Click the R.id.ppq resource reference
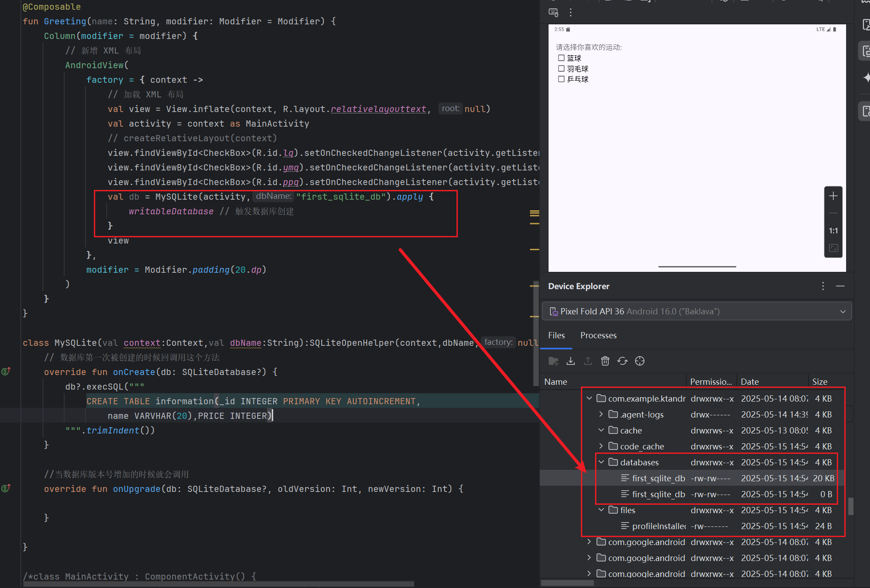The image size is (870, 588). click(291, 182)
